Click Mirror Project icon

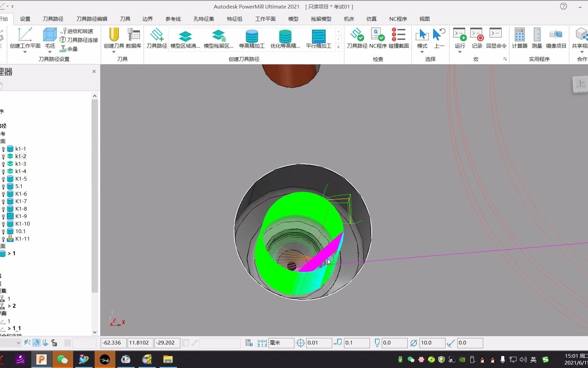click(556, 39)
